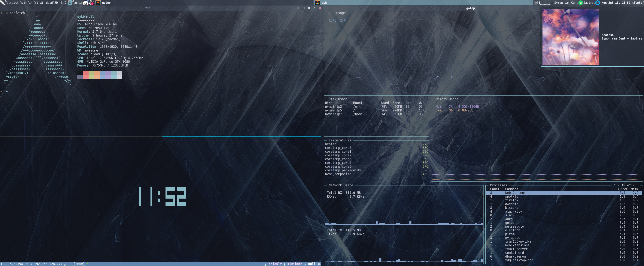644x266 pixels.
Task: Select the tmux: server process row
Action: pyautogui.click(x=564, y=249)
